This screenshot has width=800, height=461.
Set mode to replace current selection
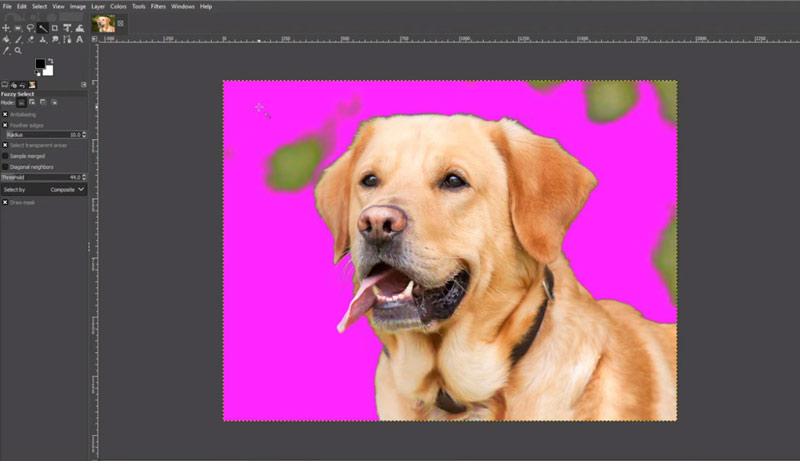click(x=21, y=103)
